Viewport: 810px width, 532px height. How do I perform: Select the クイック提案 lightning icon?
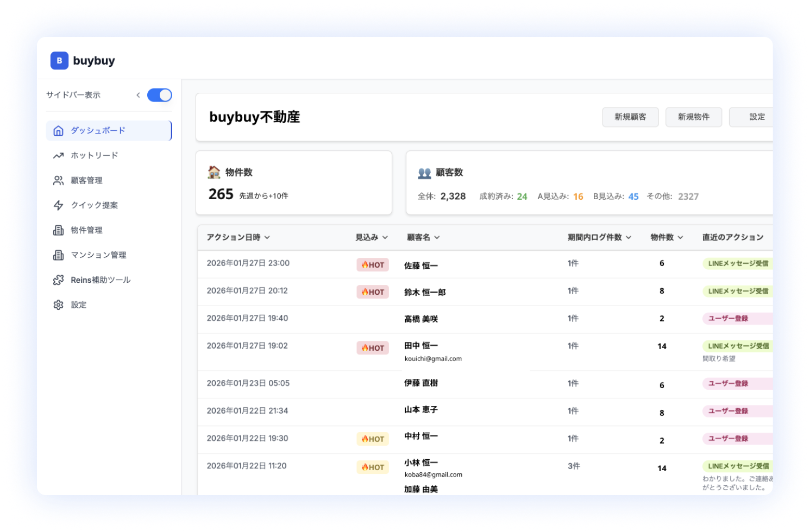click(58, 205)
